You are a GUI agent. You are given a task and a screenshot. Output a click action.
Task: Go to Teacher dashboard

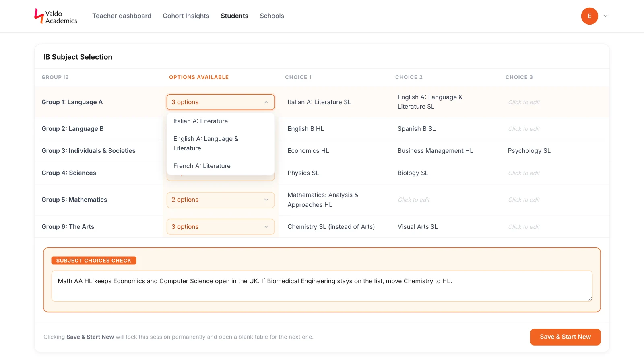[122, 16]
